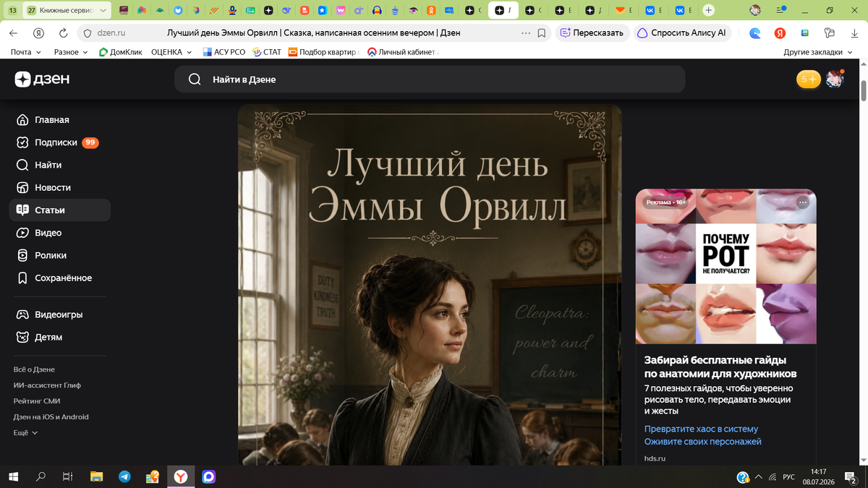Click Превратите хаос в систему link
Viewport: 868px width, 488px height.
tap(701, 429)
